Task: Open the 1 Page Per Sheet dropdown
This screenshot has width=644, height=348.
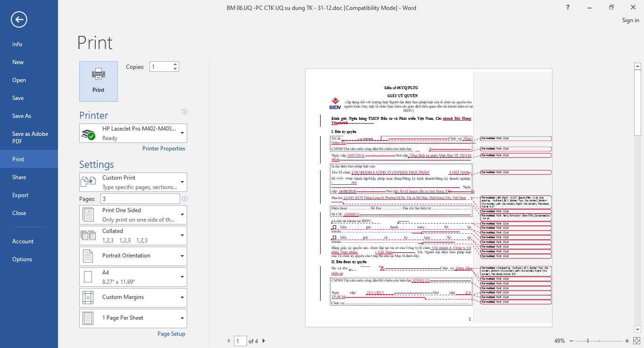Action: 133,318
